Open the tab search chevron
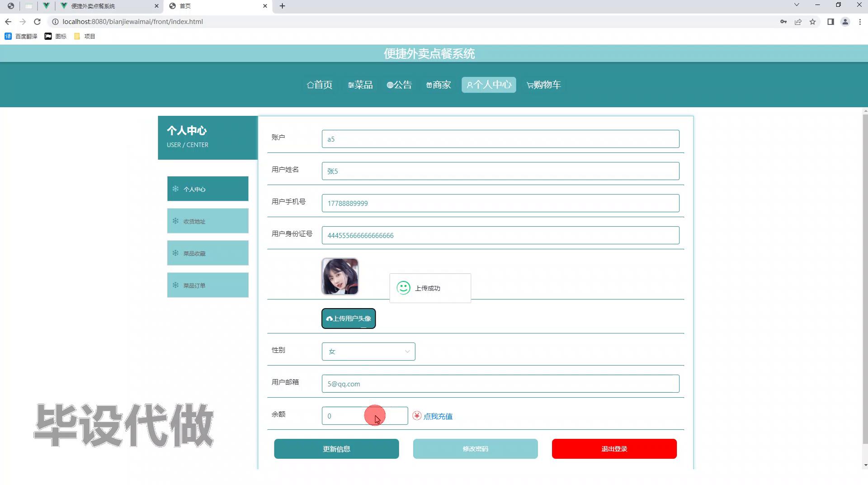This screenshot has width=868, height=485. (x=797, y=5)
